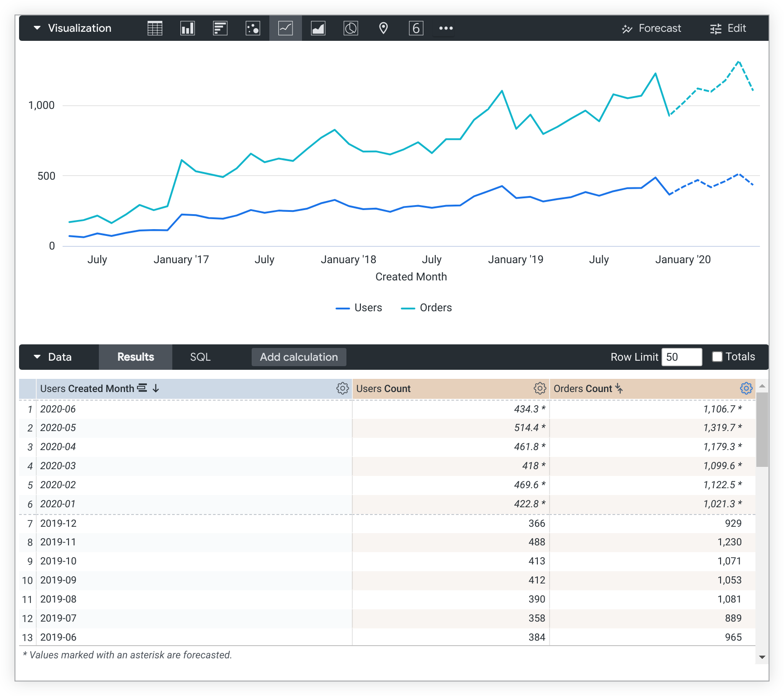
Task: Select the table visualization icon
Action: 155,28
